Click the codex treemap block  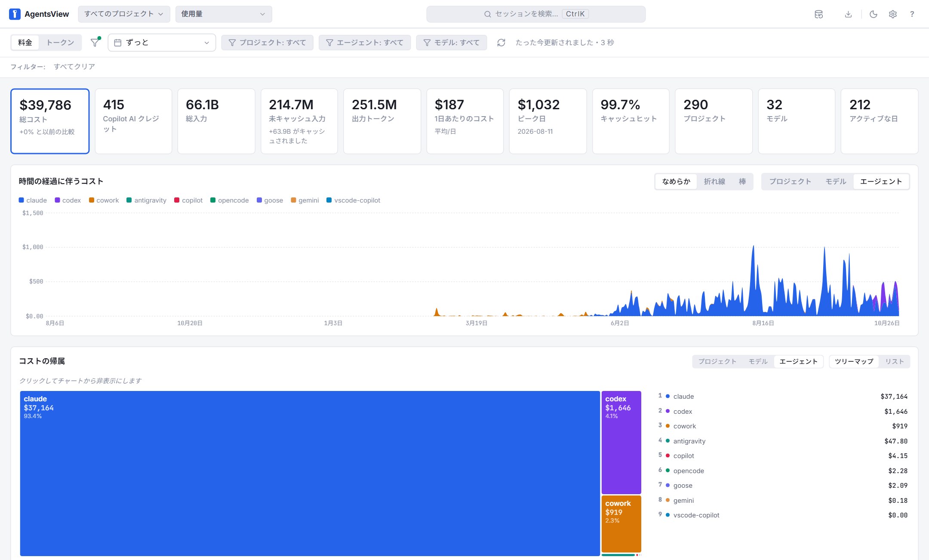click(x=621, y=442)
